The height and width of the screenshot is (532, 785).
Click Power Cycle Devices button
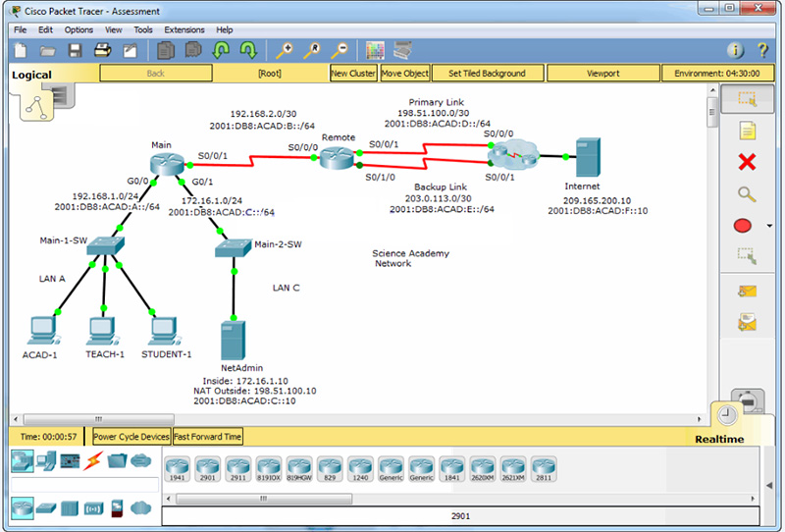point(131,437)
